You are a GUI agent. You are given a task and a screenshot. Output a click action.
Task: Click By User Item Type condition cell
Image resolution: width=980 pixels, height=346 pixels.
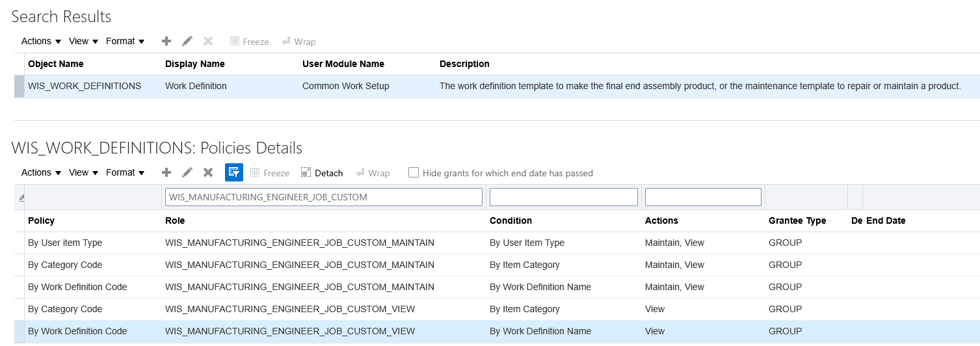tap(527, 243)
